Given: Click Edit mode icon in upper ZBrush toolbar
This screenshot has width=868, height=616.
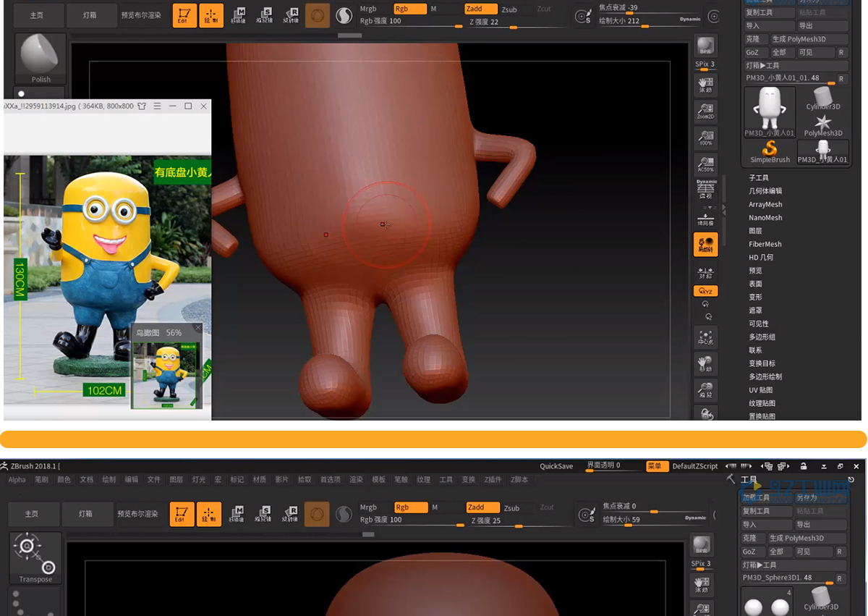Looking at the screenshot, I should pos(185,15).
